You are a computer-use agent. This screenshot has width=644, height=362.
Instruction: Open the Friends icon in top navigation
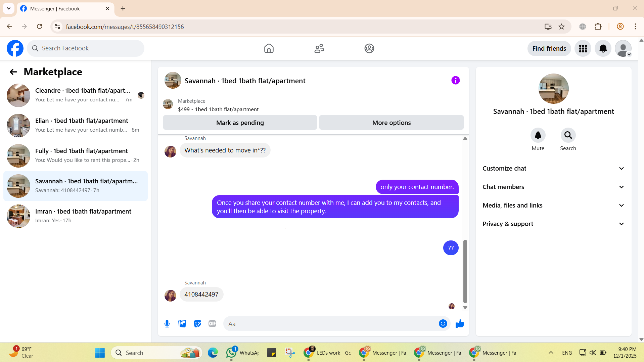click(x=319, y=48)
